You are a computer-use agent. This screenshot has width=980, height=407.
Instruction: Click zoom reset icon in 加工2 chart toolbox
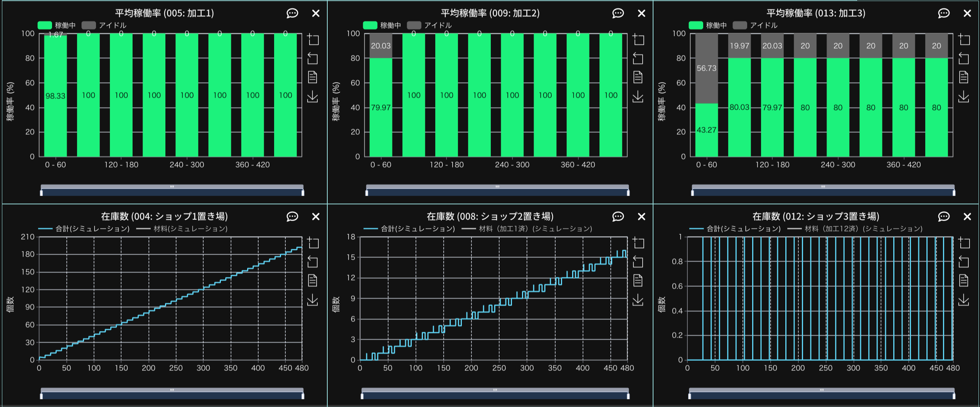click(638, 59)
